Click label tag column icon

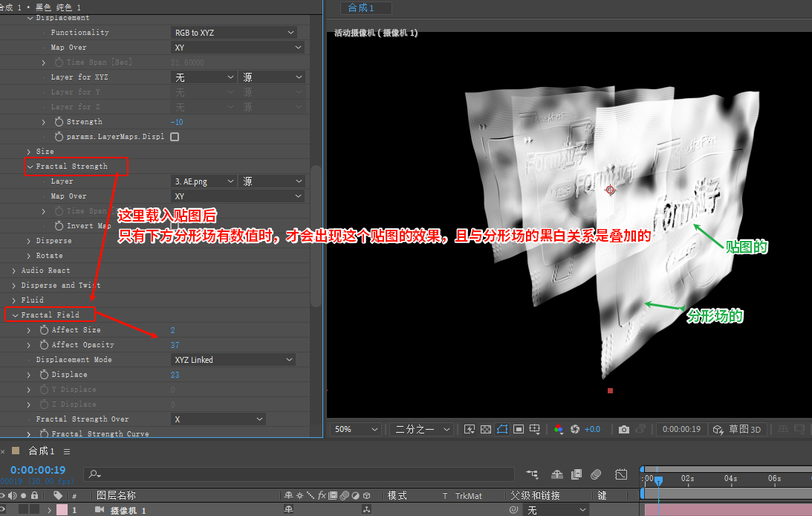(58, 495)
